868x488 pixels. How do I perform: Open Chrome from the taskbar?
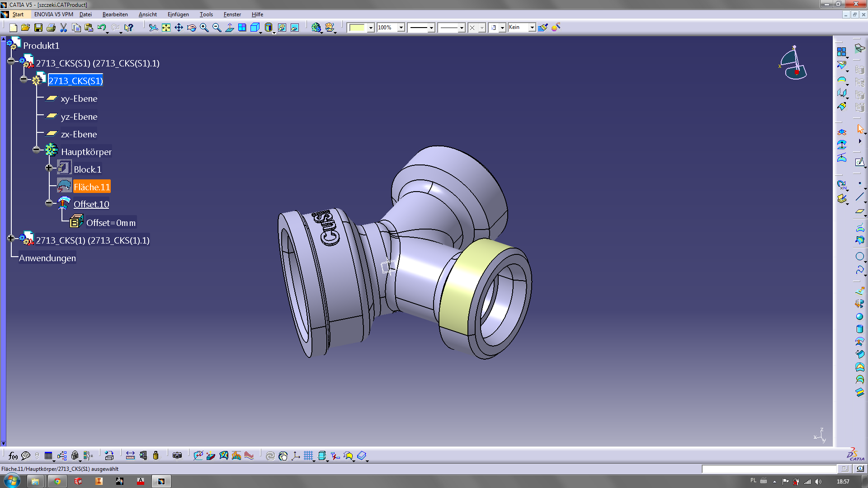click(x=57, y=481)
